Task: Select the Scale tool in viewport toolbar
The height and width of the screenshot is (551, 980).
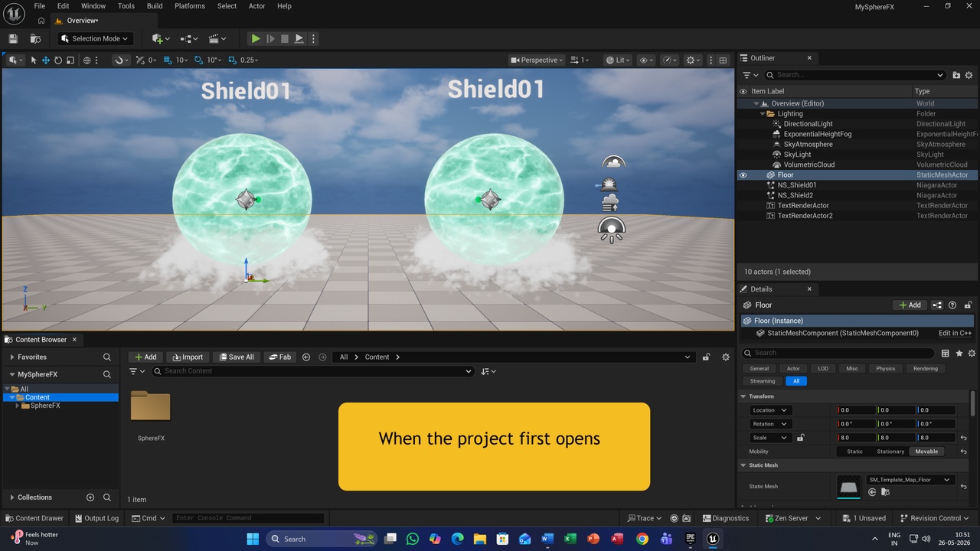Action: pos(70,60)
